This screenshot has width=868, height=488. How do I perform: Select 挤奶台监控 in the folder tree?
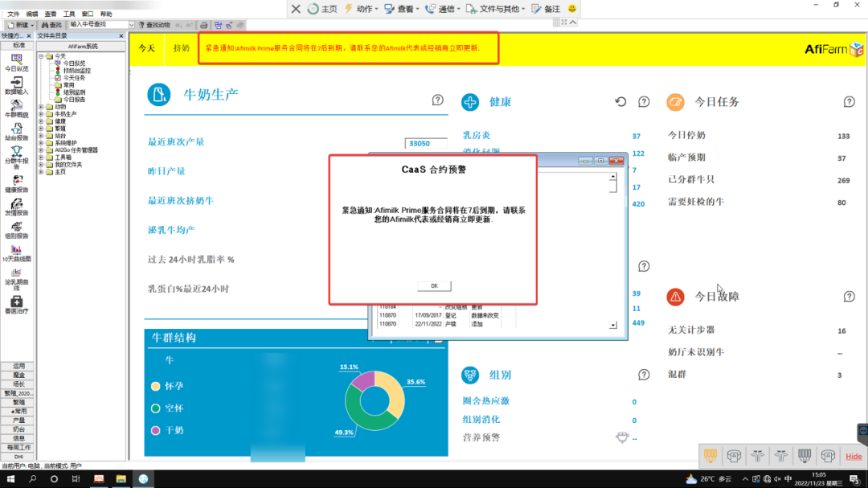pyautogui.click(x=76, y=71)
